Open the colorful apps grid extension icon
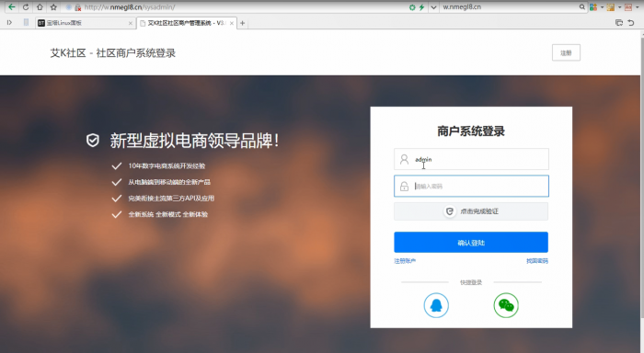The image size is (644, 353). point(593,7)
